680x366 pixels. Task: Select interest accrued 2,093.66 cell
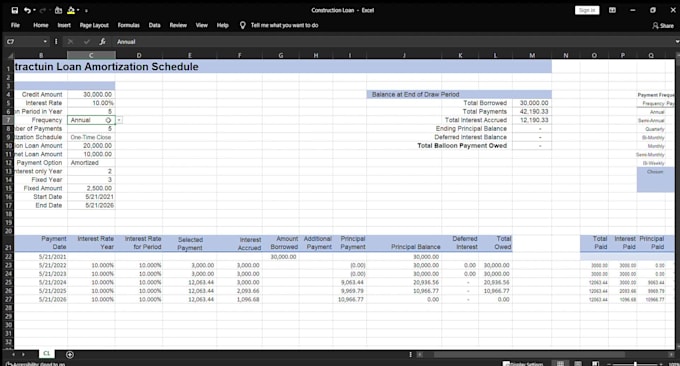coord(239,291)
